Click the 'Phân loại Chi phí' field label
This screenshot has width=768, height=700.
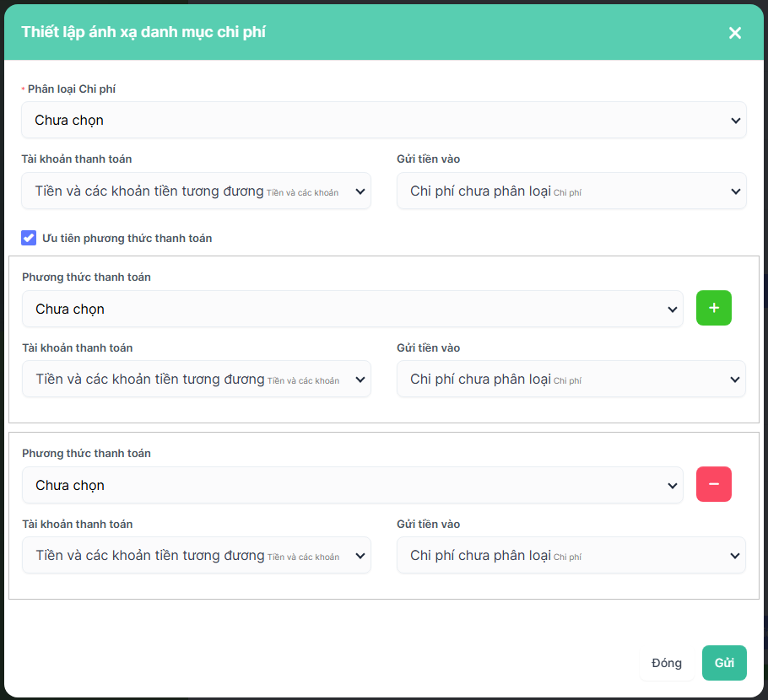78,89
